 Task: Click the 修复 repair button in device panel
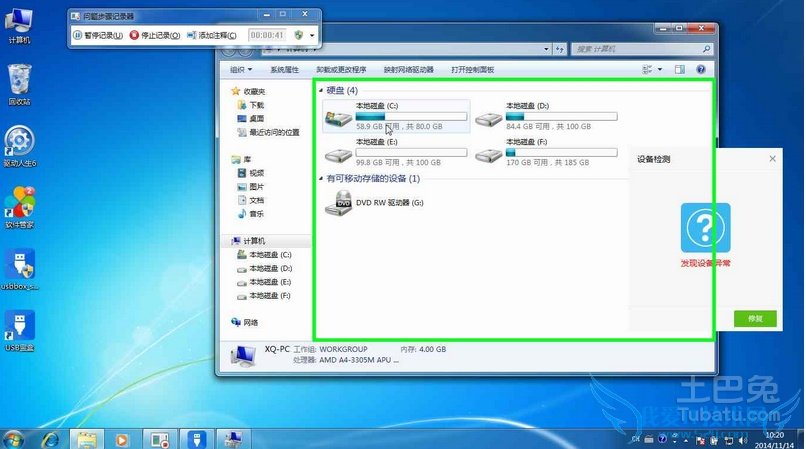click(755, 318)
